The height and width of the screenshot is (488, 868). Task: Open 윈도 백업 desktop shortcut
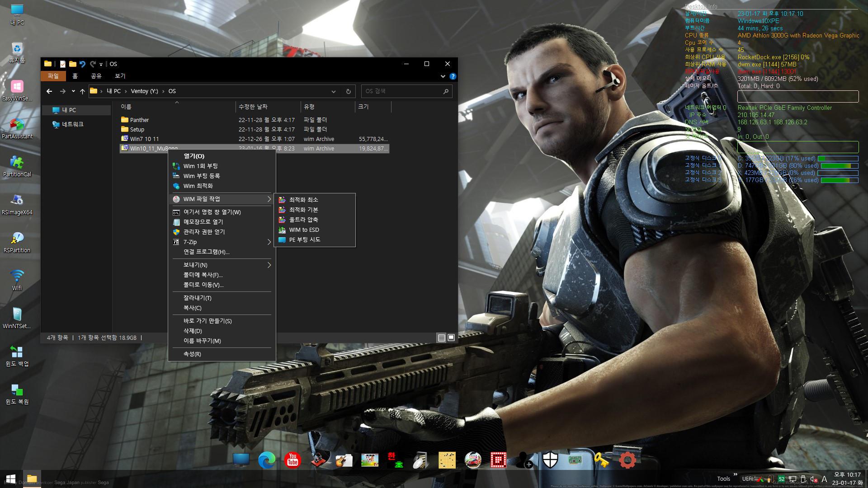tap(17, 356)
